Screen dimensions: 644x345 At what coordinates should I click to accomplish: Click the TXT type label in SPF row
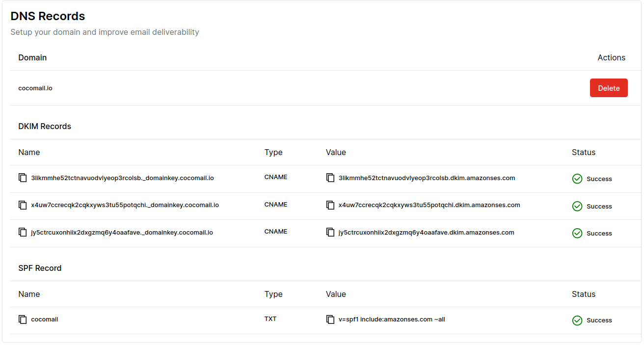point(270,319)
